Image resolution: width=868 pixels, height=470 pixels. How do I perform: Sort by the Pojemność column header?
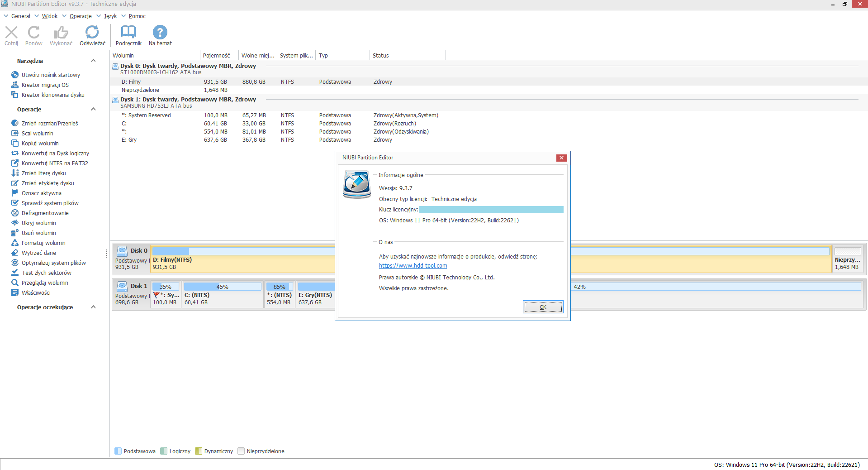click(x=219, y=56)
